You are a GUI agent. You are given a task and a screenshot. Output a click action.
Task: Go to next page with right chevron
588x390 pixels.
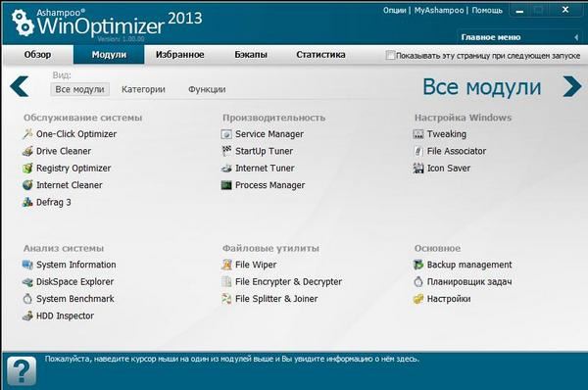pos(572,86)
